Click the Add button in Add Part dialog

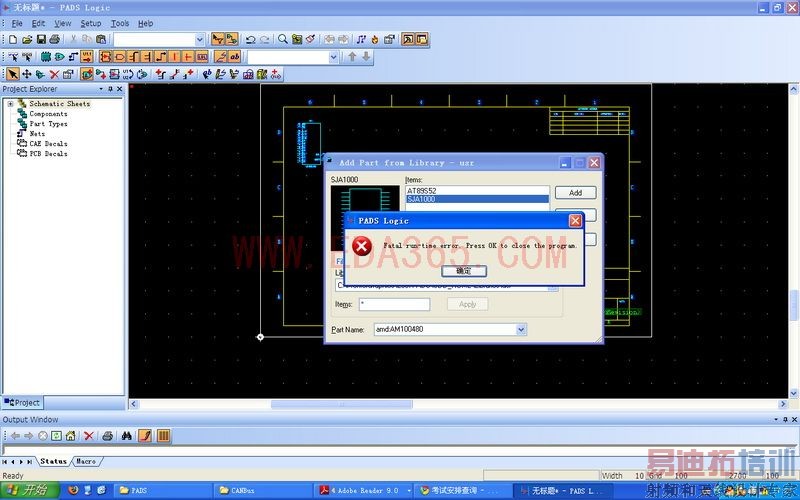click(575, 192)
